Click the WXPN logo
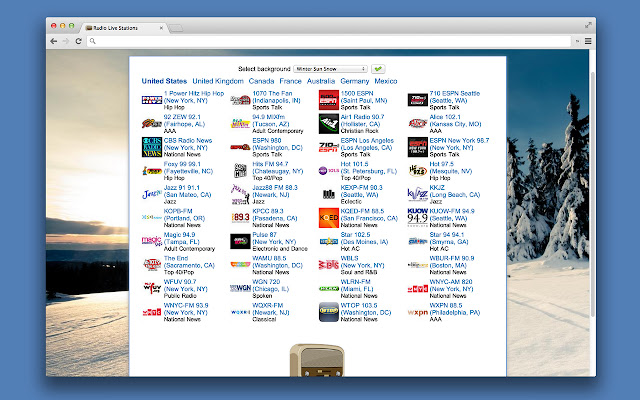This screenshot has width=640, height=400. tap(418, 312)
